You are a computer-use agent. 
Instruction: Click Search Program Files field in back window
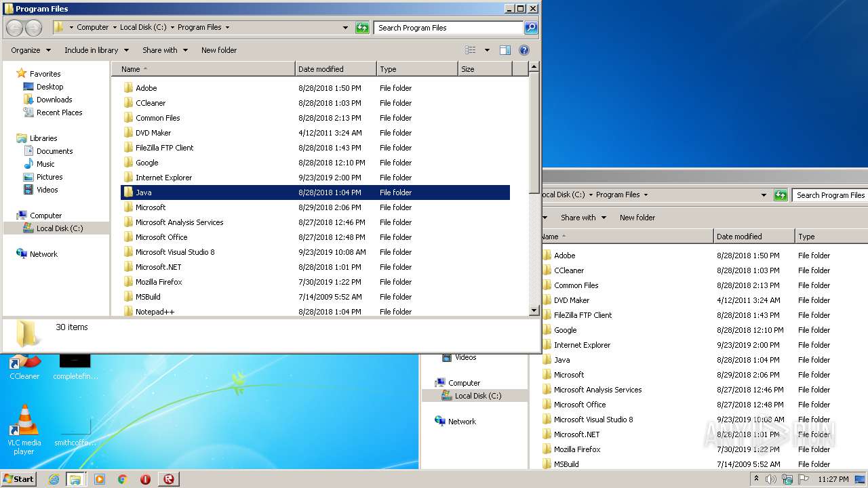point(831,195)
